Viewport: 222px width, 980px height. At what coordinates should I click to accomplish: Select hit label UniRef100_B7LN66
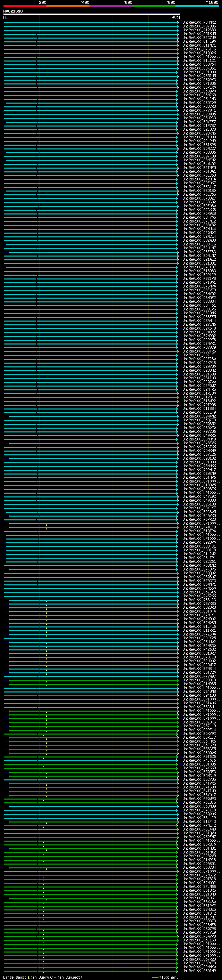[199, 886]
